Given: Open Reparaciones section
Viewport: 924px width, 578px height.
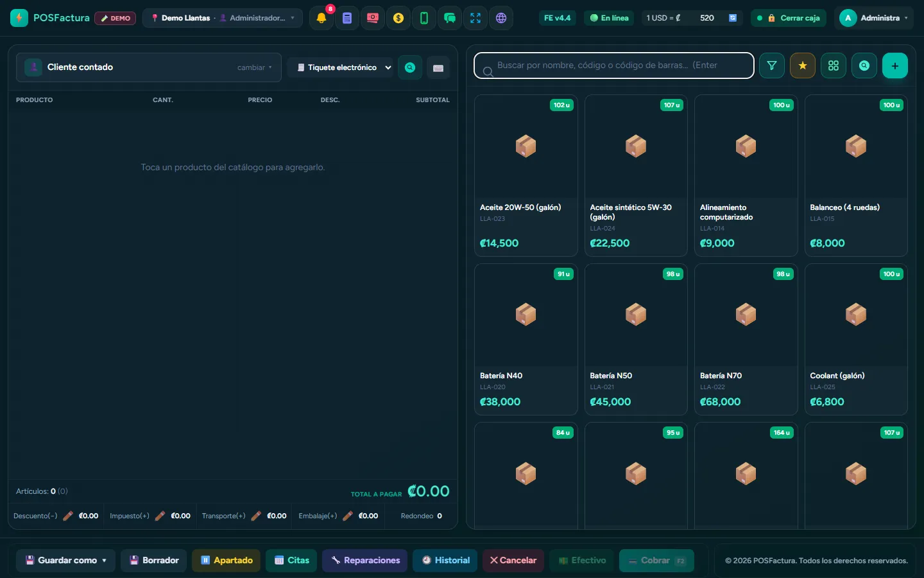Looking at the screenshot, I should (x=365, y=561).
